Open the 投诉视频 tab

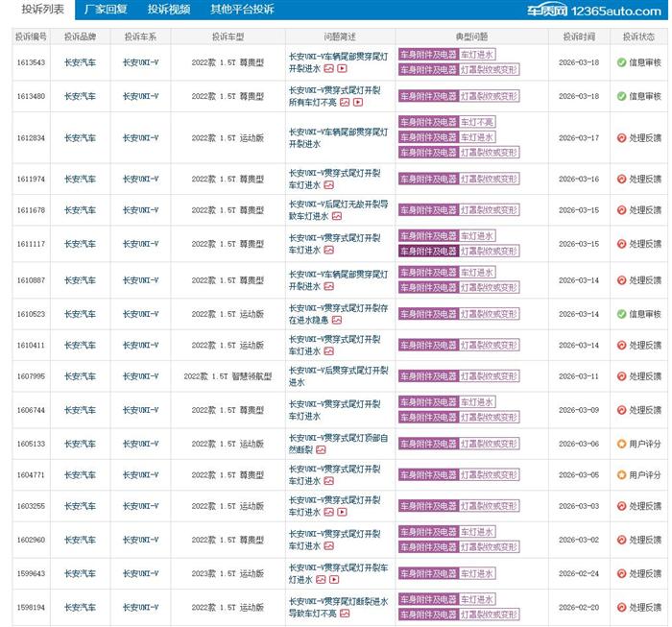168,10
